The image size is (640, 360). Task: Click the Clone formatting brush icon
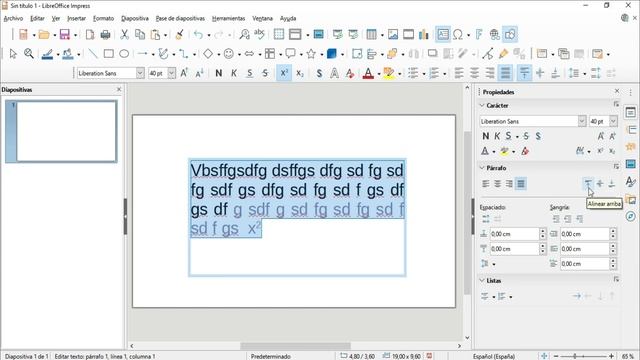(179, 35)
